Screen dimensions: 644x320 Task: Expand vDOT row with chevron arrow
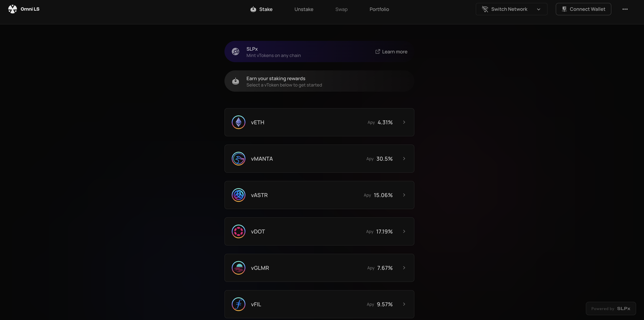(404, 232)
